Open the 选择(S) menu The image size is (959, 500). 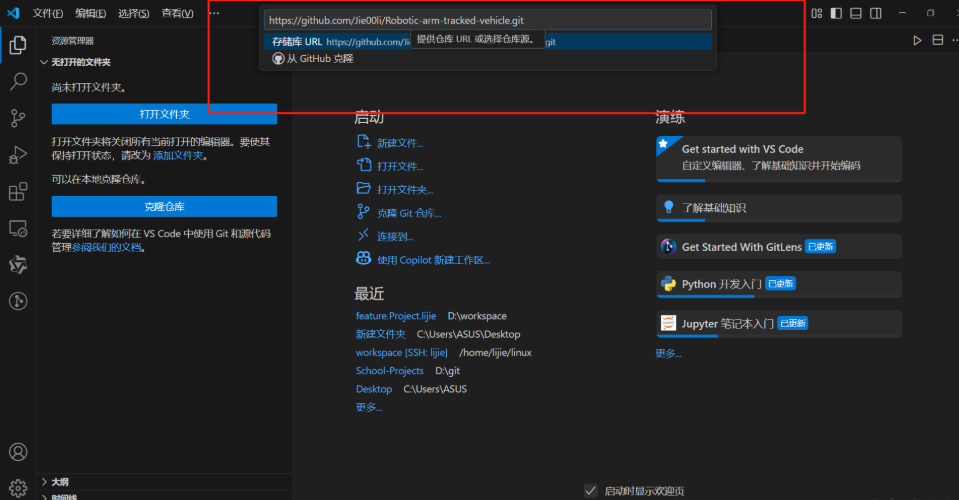pos(133,13)
